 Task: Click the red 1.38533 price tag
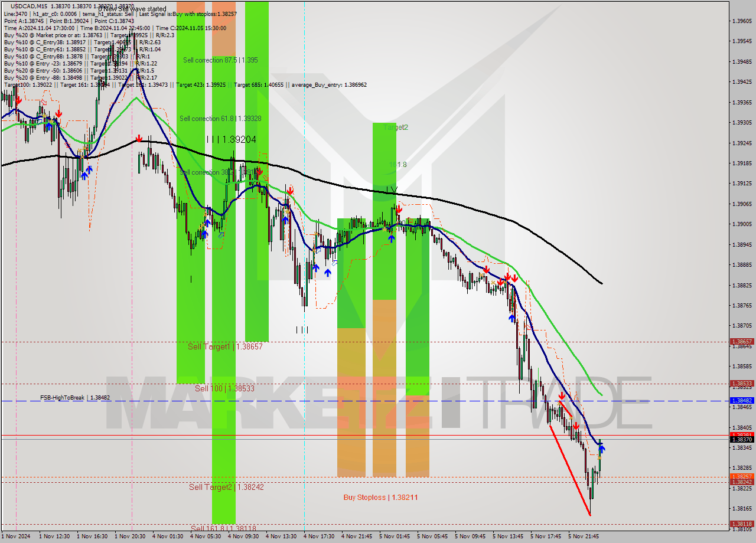[742, 383]
